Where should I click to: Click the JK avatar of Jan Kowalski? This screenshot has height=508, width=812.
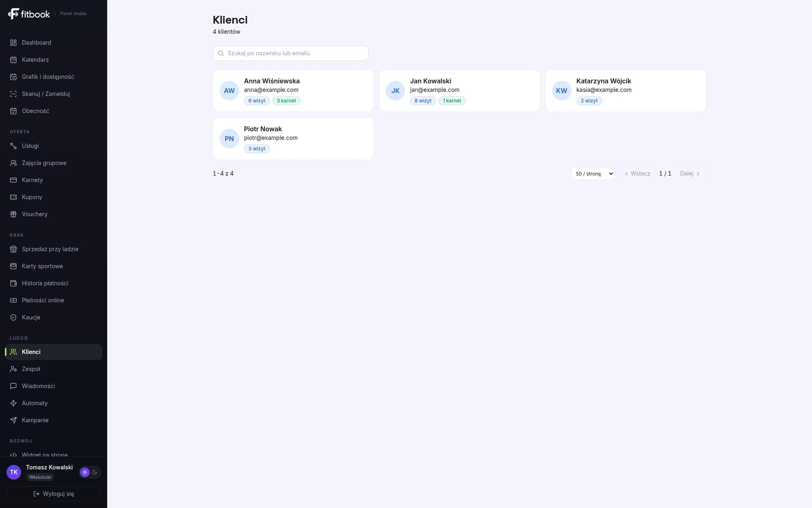(395, 91)
